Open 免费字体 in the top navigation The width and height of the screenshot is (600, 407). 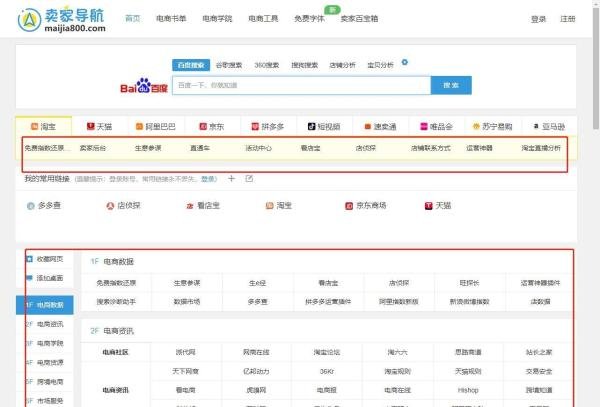point(309,18)
